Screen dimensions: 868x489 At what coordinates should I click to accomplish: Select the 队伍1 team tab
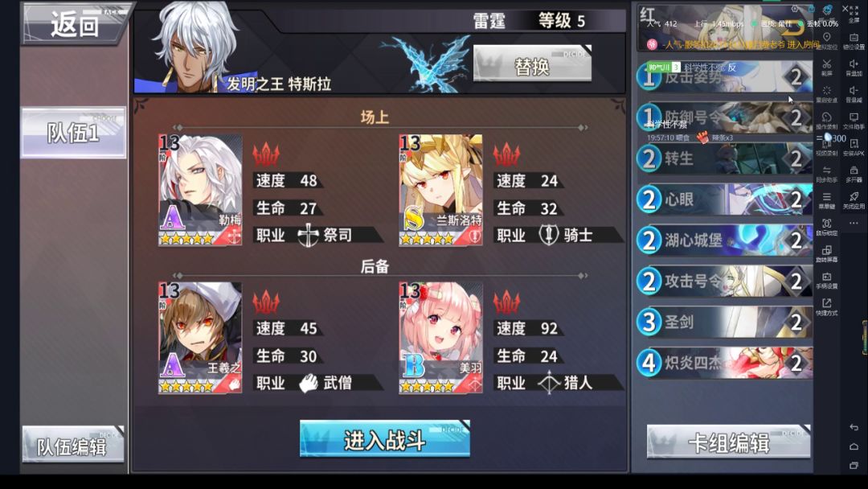(74, 133)
